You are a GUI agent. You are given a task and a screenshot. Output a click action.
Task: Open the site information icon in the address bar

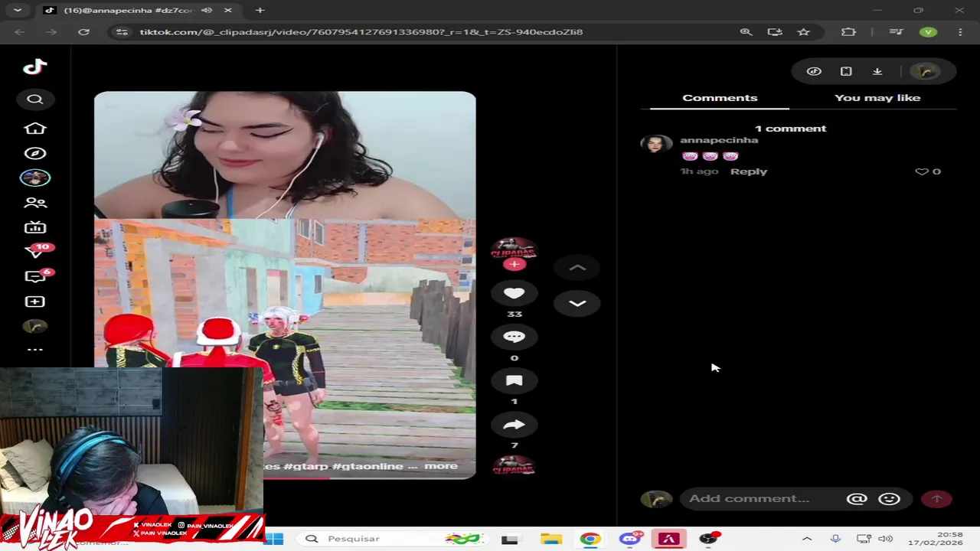tap(122, 32)
